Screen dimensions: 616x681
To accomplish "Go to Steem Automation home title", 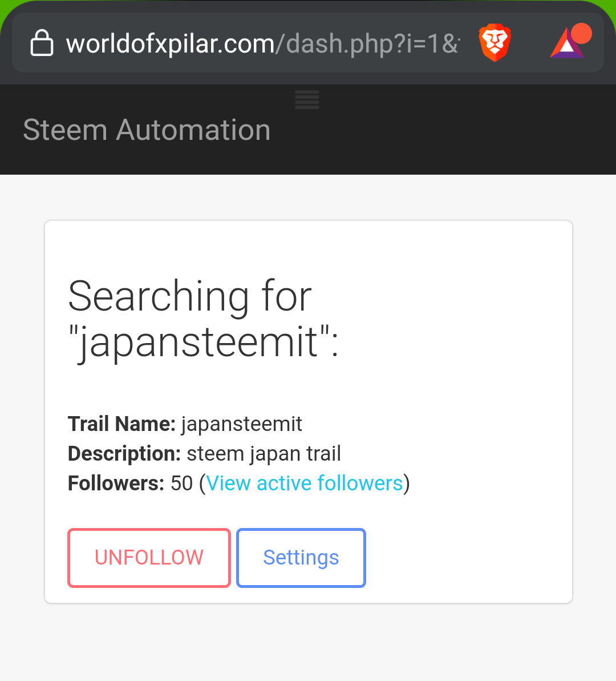I will click(x=147, y=130).
